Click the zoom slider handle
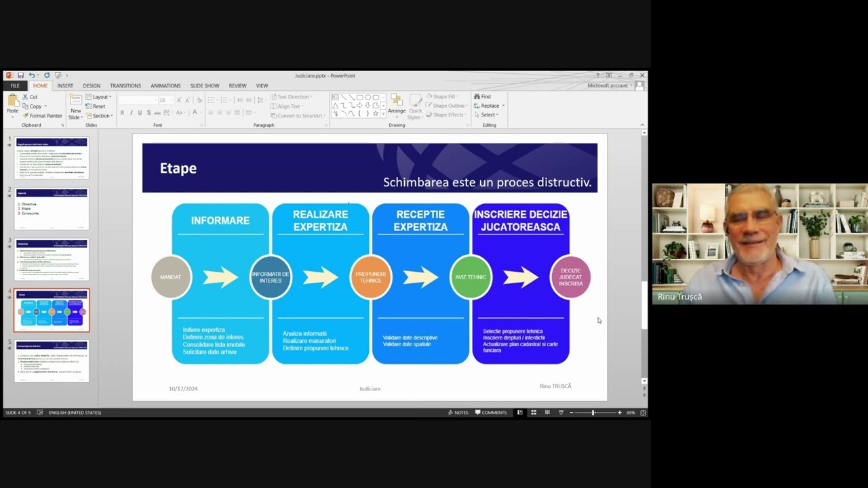This screenshot has width=868, height=488. (x=593, y=413)
